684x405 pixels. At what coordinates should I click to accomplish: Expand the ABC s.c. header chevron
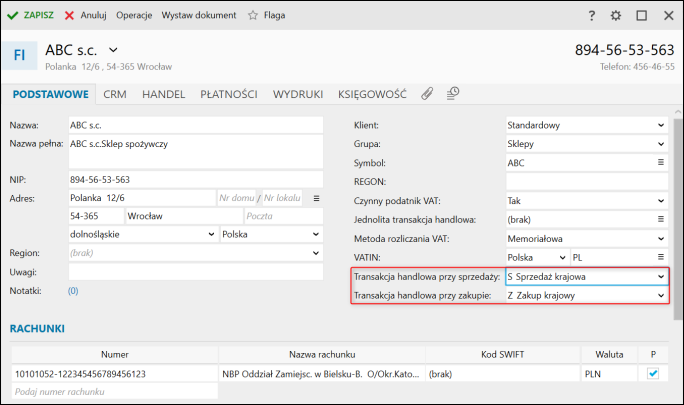113,50
